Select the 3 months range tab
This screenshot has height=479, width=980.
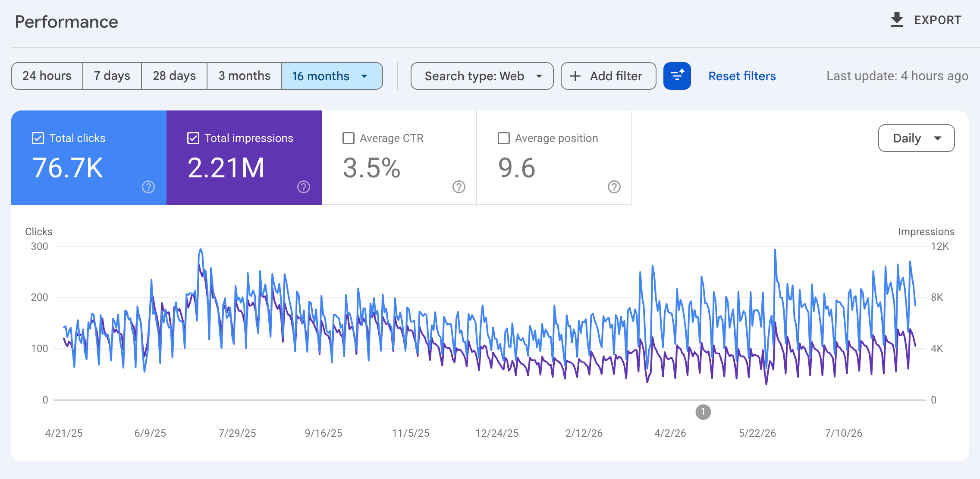coord(245,76)
